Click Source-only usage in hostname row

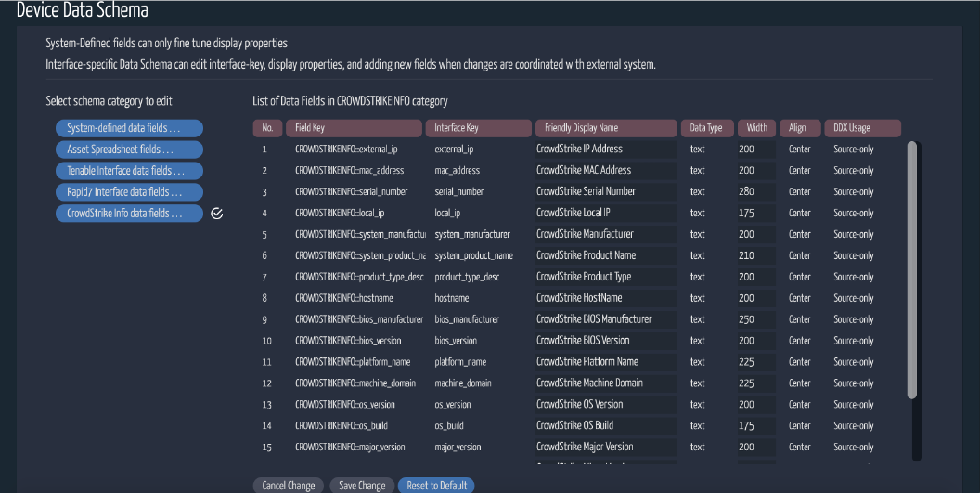[853, 298]
